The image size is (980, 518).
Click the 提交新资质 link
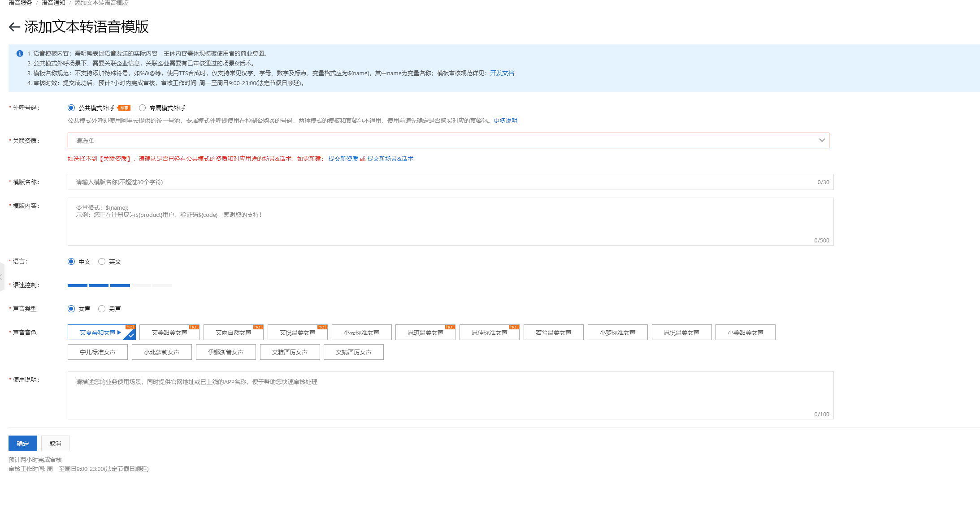pos(343,159)
